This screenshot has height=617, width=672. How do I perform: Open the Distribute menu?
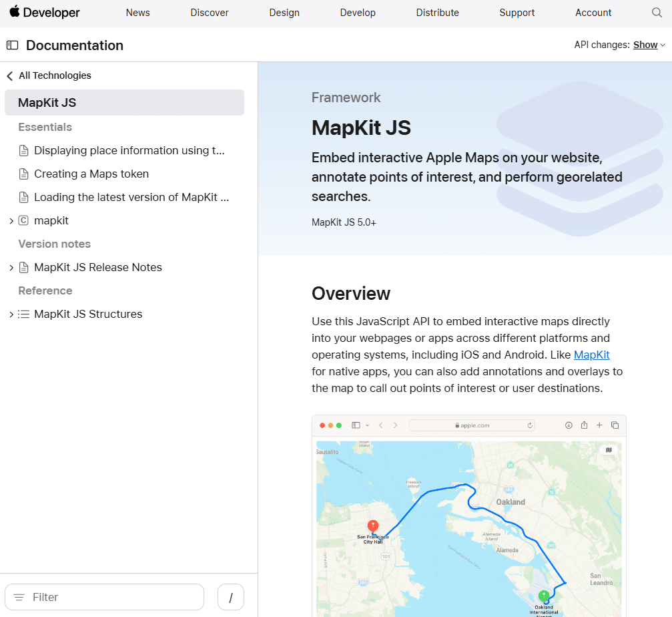(x=437, y=13)
